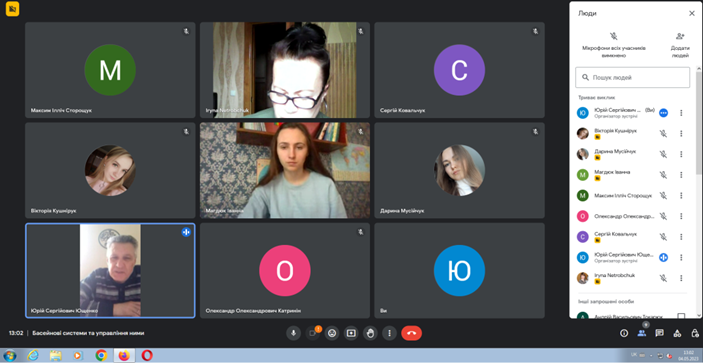Mute Сергій Ковальчук in the people list

[x=663, y=237]
